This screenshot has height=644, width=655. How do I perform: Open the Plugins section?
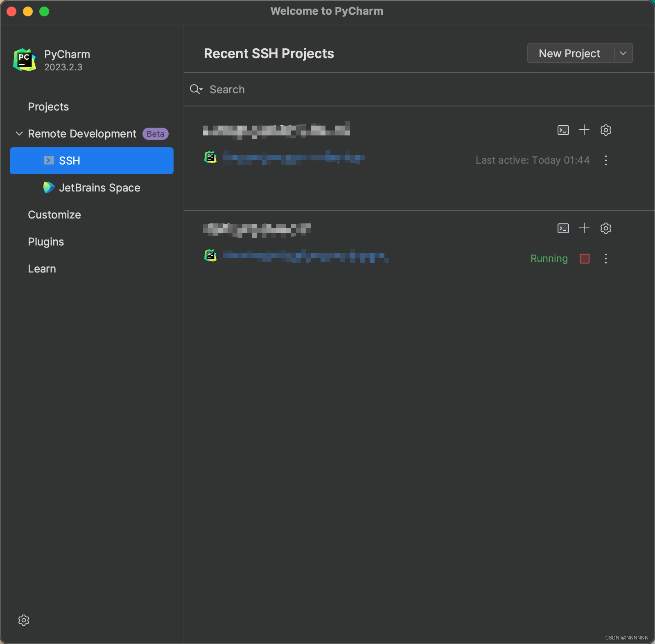click(46, 241)
